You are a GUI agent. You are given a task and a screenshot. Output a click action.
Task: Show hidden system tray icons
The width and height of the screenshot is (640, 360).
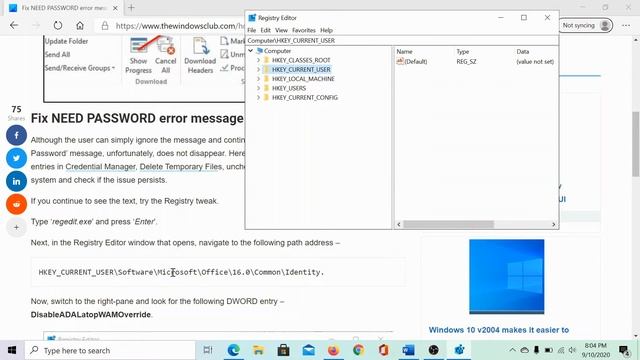pyautogui.click(x=512, y=350)
